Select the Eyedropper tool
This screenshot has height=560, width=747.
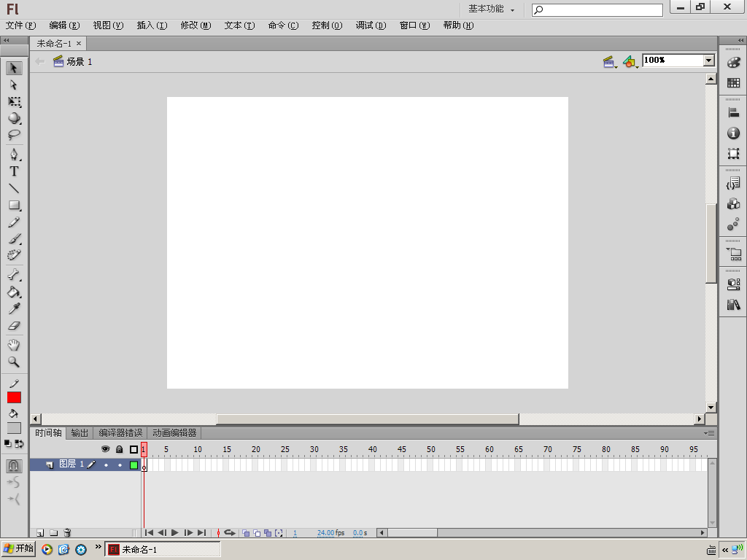pyautogui.click(x=14, y=308)
